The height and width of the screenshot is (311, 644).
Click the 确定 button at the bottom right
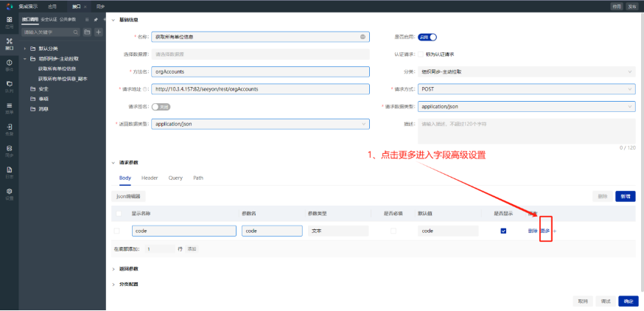tap(627, 301)
